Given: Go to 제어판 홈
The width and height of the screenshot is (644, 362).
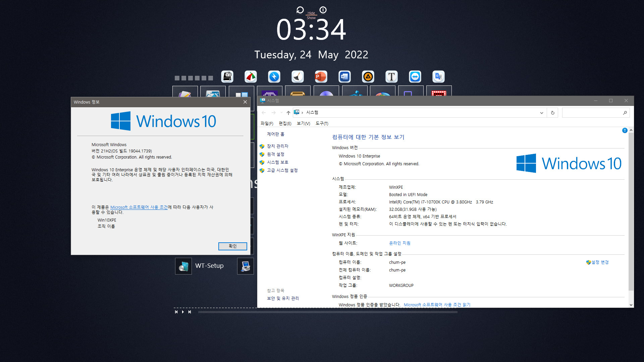Looking at the screenshot, I should pyautogui.click(x=276, y=134).
